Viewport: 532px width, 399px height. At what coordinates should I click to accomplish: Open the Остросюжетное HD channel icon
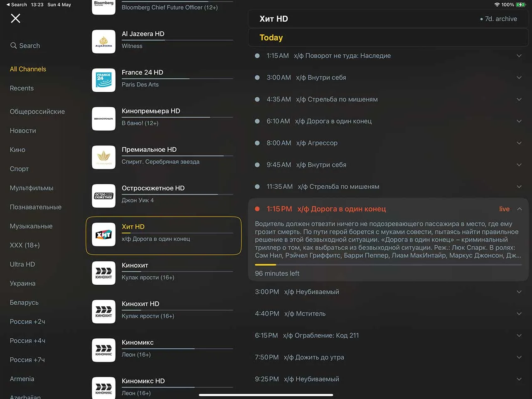coord(103,196)
